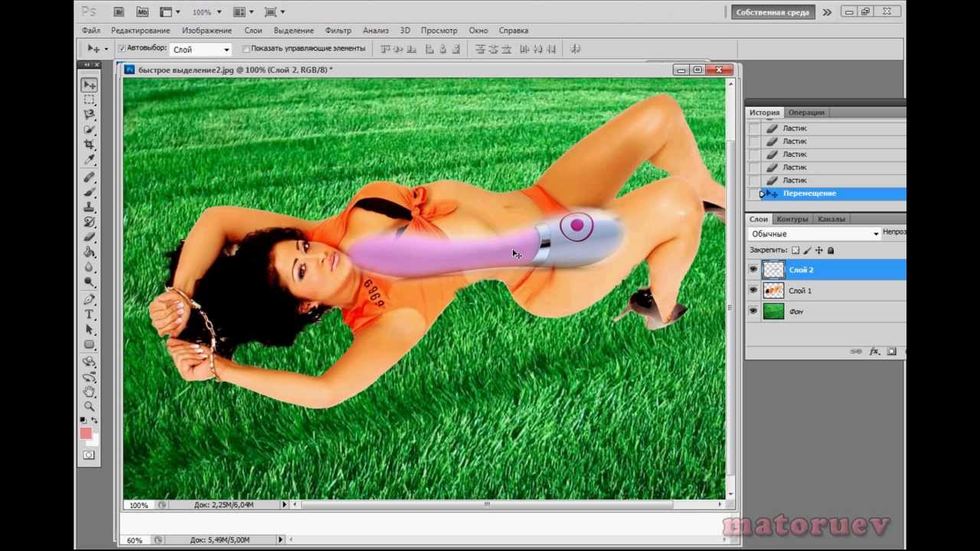Open the Редактирование menu
Screen dimensions: 980x551
click(x=141, y=31)
